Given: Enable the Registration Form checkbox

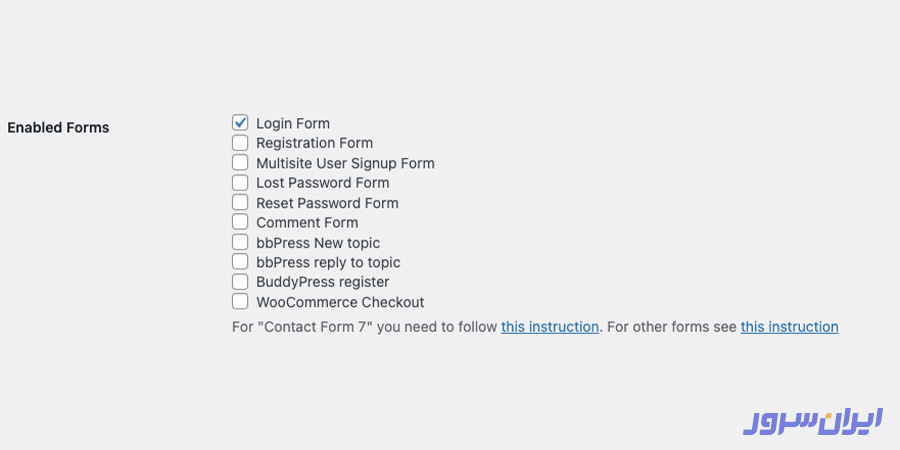Looking at the screenshot, I should 240,143.
